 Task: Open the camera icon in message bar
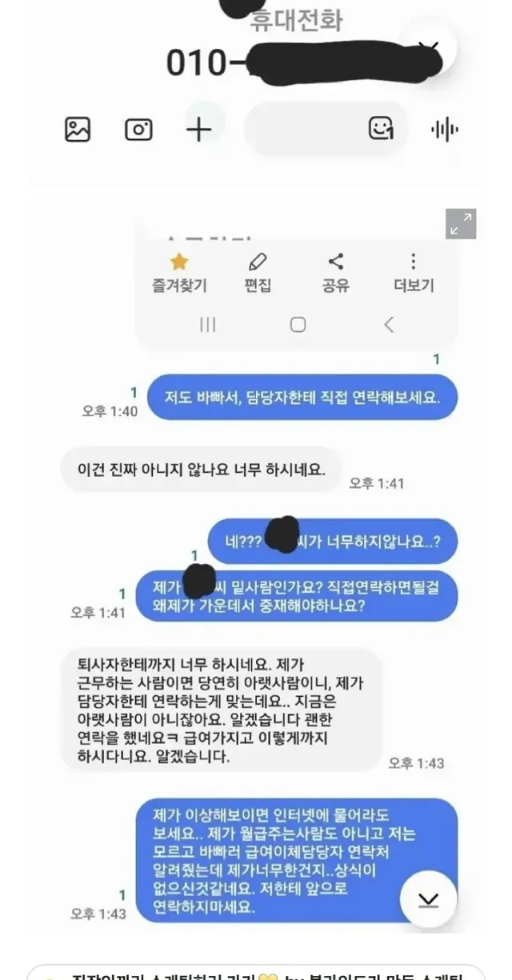coord(138,130)
